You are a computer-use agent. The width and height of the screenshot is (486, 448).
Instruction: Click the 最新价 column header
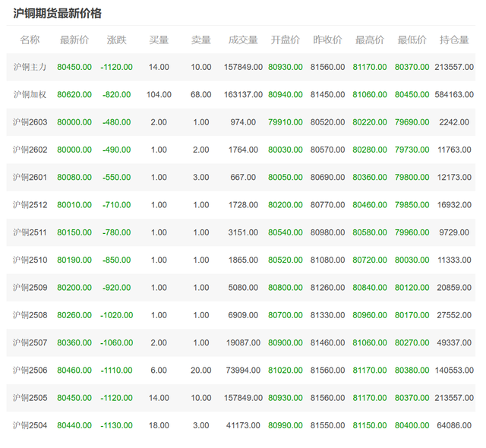pyautogui.click(x=74, y=40)
